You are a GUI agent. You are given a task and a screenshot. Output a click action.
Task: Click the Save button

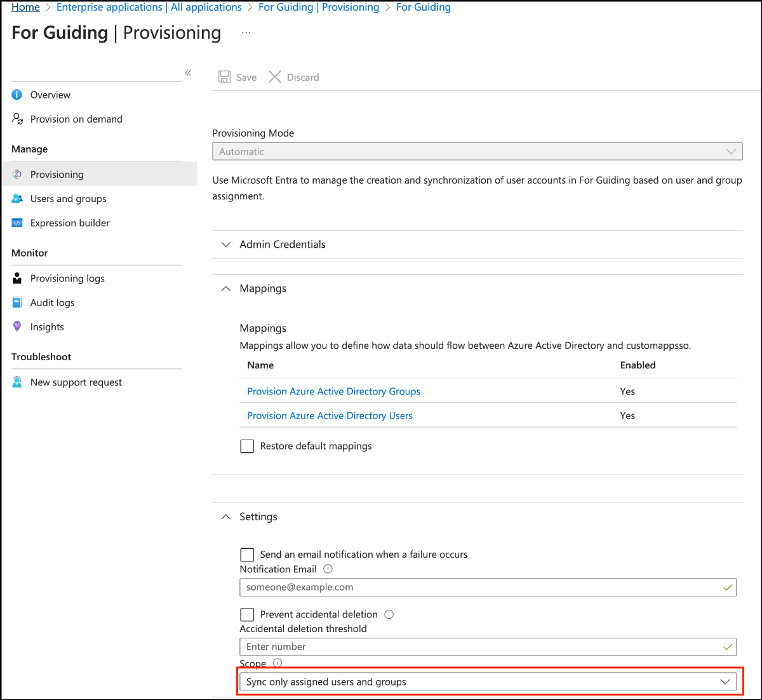tap(238, 77)
